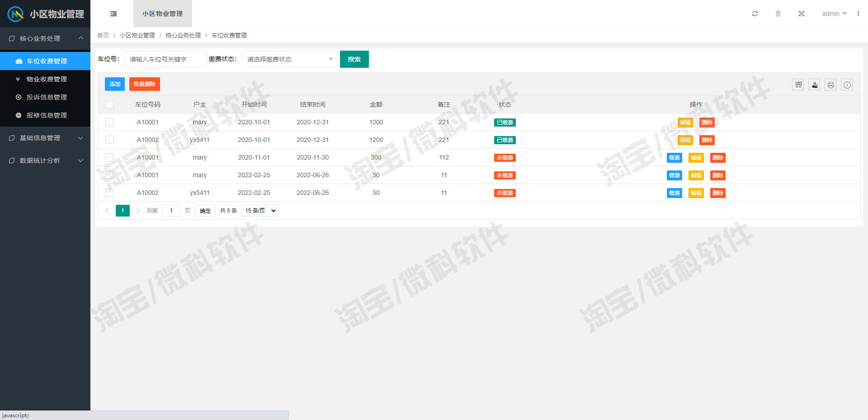Click 删除 for A10001 2022-02-25 row
This screenshot has width=868, height=420.
click(718, 175)
